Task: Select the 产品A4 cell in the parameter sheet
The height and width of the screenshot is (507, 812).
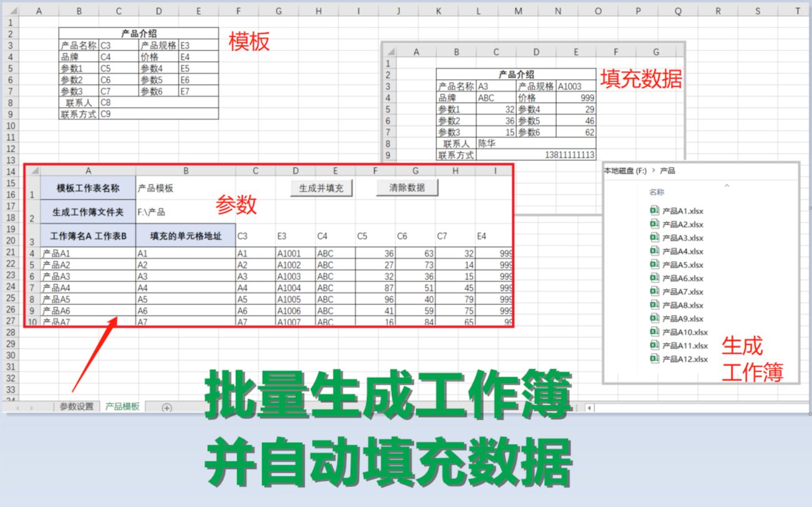Action: tap(88, 288)
